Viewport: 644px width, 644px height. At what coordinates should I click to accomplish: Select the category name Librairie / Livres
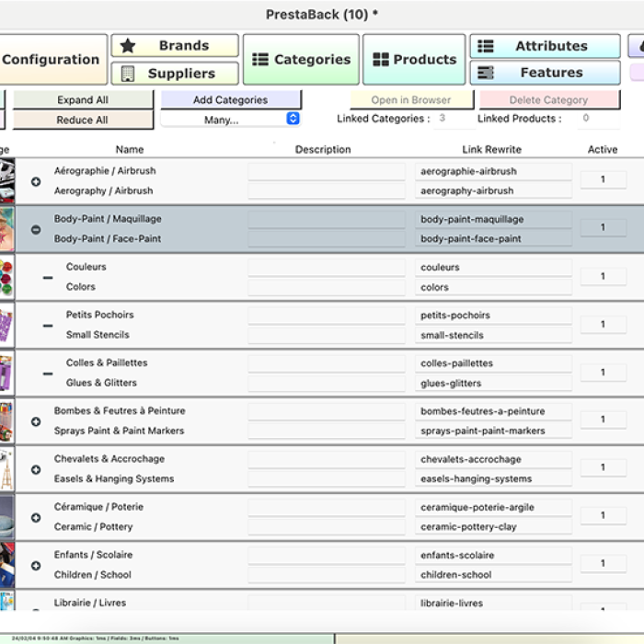pos(90,603)
